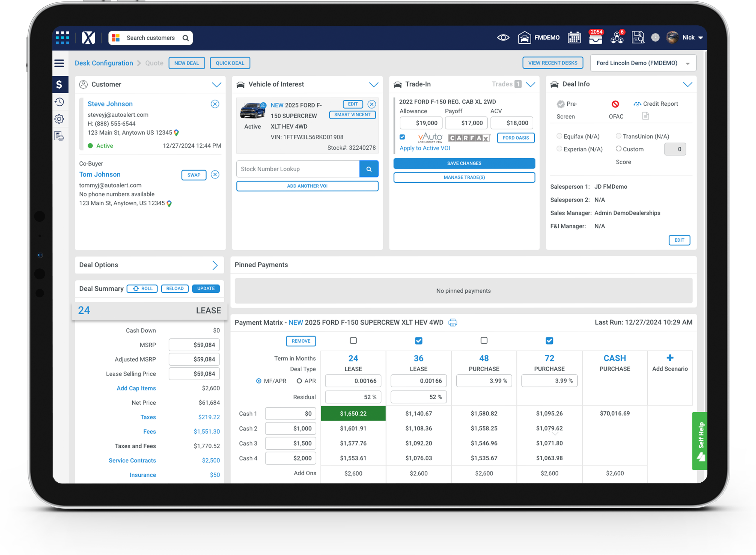Open Ford Lincoln Demo (FMDEMO) dropdown

(643, 63)
